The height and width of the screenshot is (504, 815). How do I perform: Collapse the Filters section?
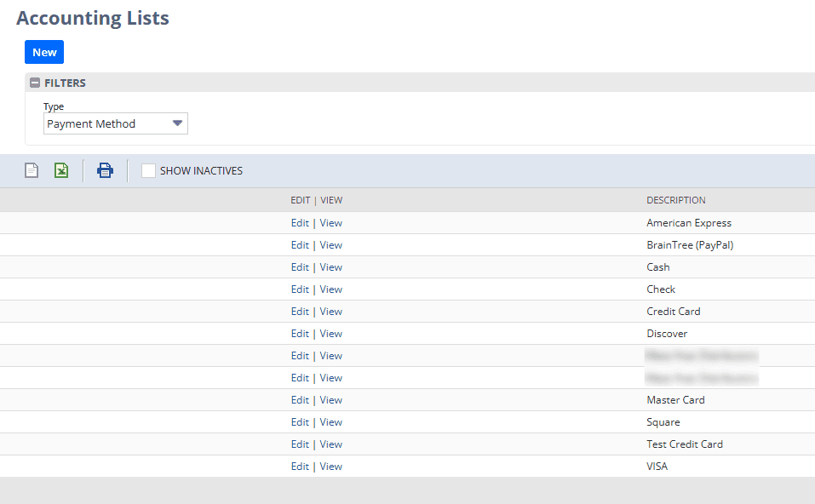click(x=35, y=83)
